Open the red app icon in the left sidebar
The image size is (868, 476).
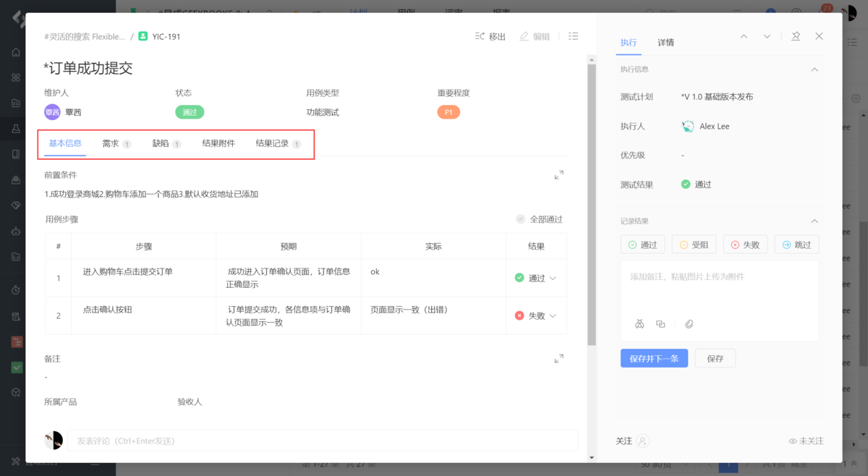click(x=16, y=341)
